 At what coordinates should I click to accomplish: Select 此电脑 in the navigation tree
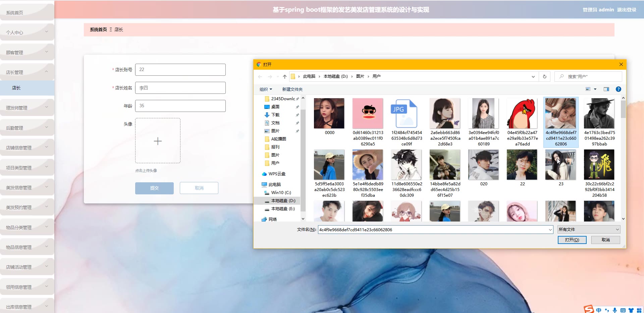point(272,185)
